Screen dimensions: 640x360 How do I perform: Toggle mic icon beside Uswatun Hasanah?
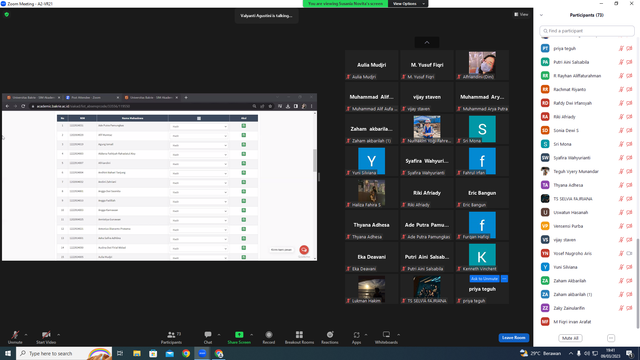click(x=621, y=213)
